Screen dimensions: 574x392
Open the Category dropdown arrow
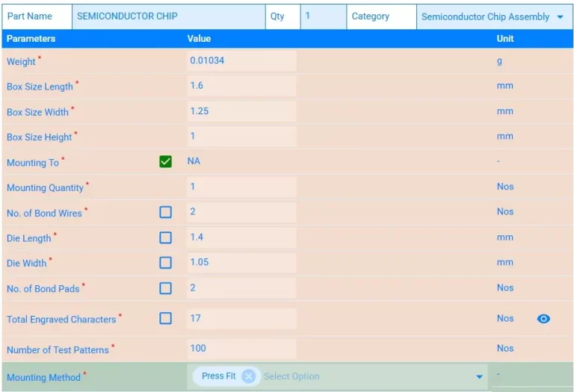(560, 17)
